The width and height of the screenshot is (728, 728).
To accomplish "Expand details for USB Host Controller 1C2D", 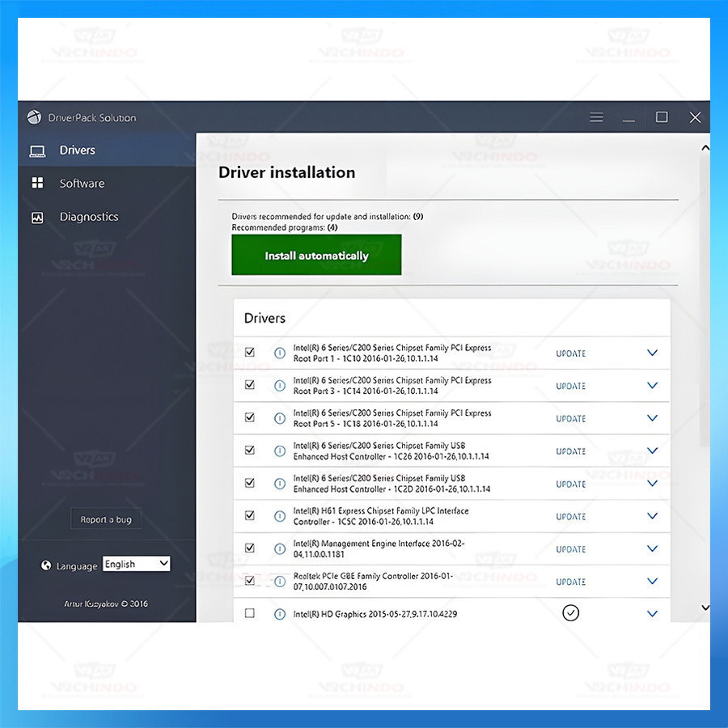I will pyautogui.click(x=652, y=484).
